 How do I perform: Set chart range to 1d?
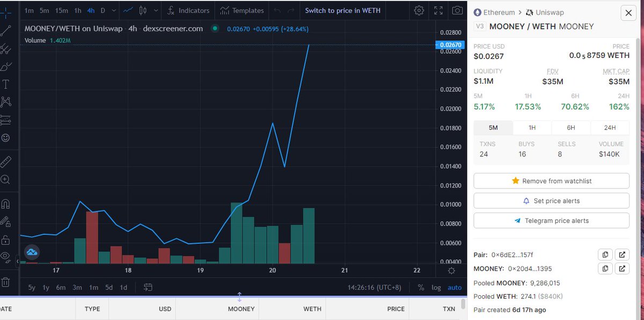click(123, 287)
